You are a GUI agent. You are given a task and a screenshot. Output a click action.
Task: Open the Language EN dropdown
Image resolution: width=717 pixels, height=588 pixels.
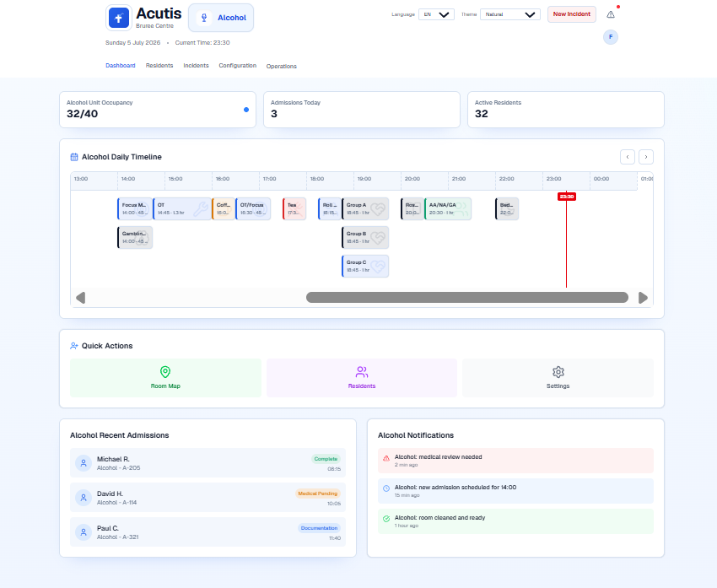click(436, 14)
